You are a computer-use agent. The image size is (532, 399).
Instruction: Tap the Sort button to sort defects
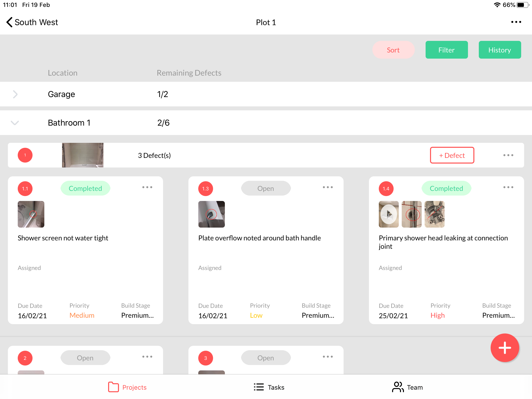[393, 50]
